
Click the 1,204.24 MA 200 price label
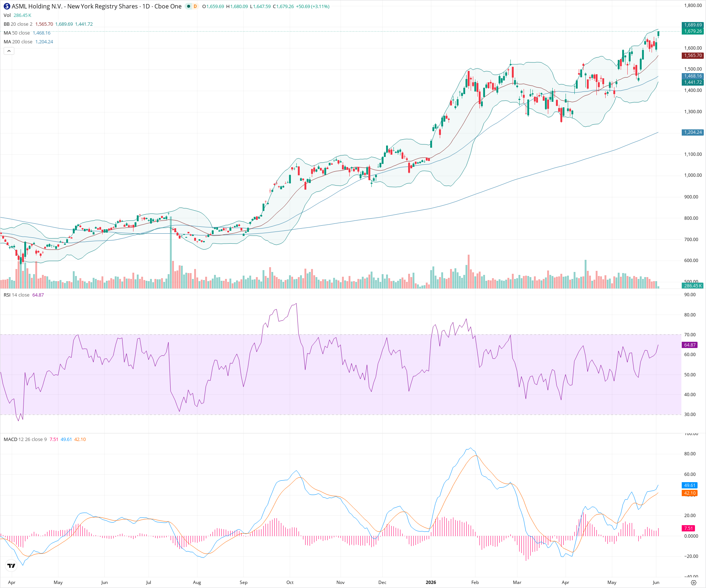tap(693, 132)
